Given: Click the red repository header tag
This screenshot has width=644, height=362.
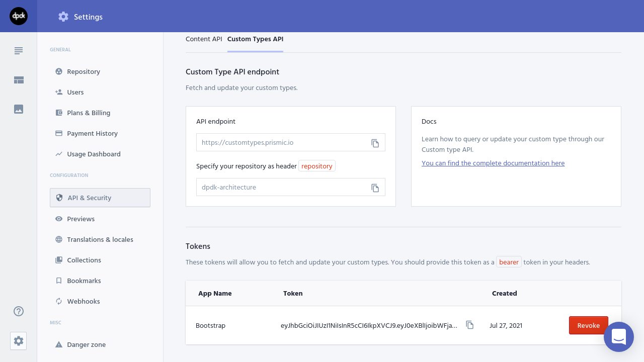Looking at the screenshot, I should (x=317, y=166).
